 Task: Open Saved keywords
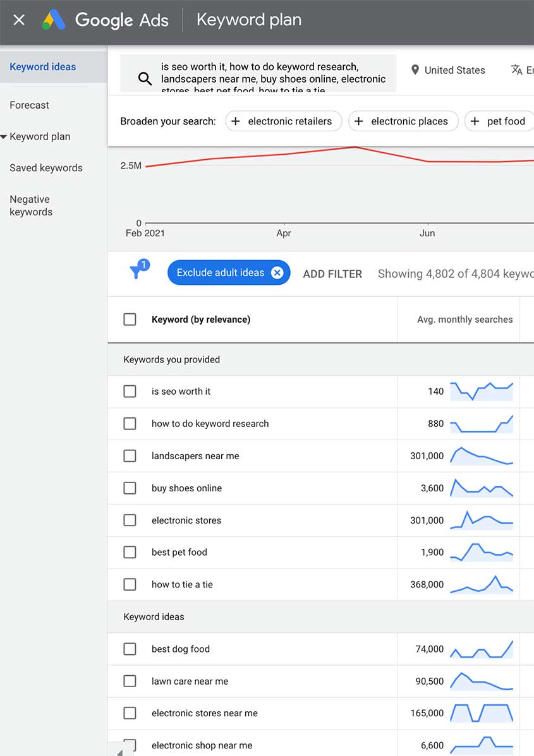point(46,168)
